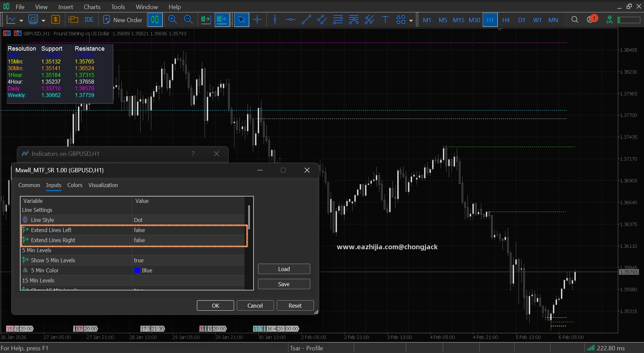Image resolution: width=644 pixels, height=353 pixels.
Task: Select the trendline tool
Action: 306,20
